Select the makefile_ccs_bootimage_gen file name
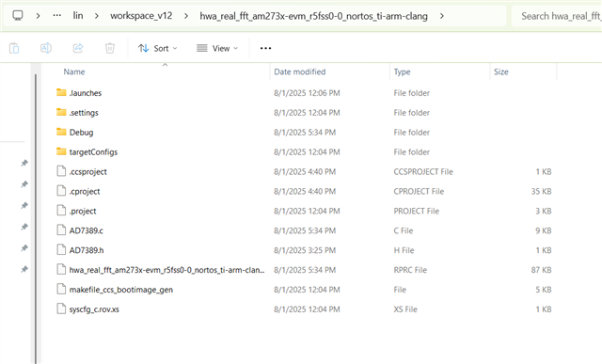This screenshot has width=602, height=364. 121,290
